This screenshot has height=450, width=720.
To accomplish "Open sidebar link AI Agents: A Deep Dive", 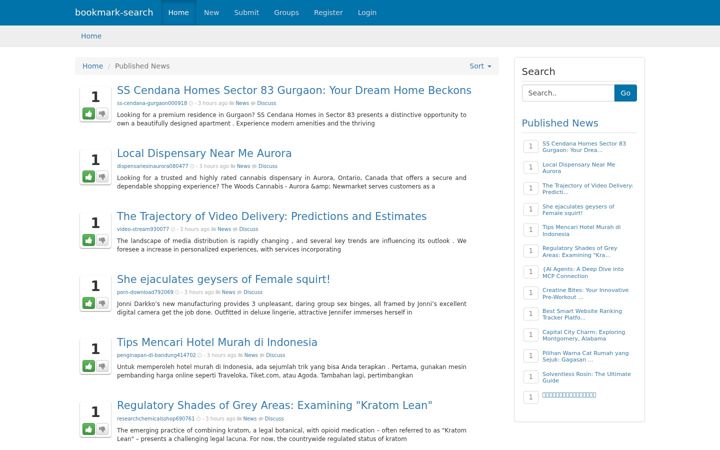I will coord(583,272).
